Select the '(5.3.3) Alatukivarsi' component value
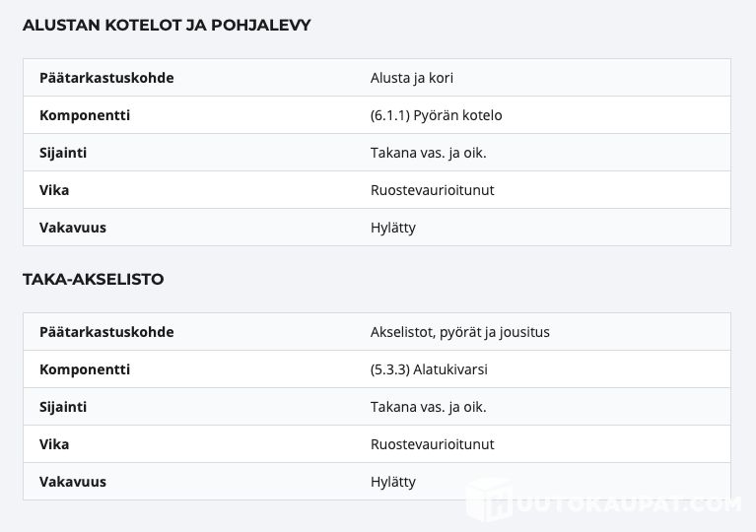 [429, 369]
